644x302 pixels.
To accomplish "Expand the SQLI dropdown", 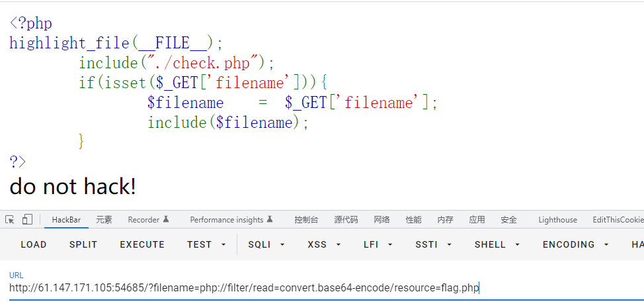I will pos(266,244).
